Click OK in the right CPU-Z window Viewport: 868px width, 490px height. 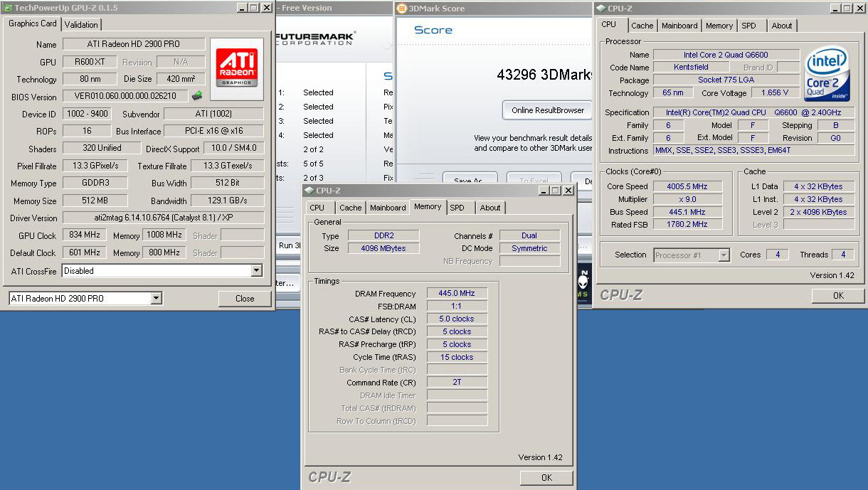click(838, 296)
